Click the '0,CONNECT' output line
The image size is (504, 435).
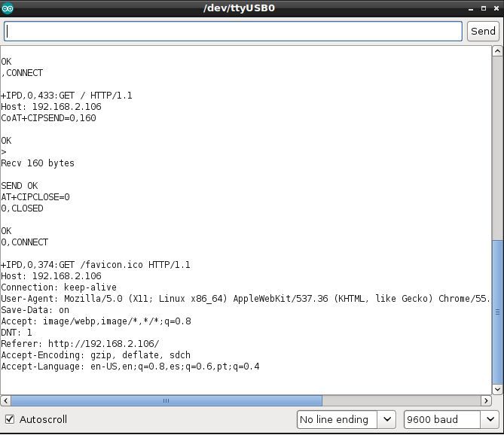25,242
